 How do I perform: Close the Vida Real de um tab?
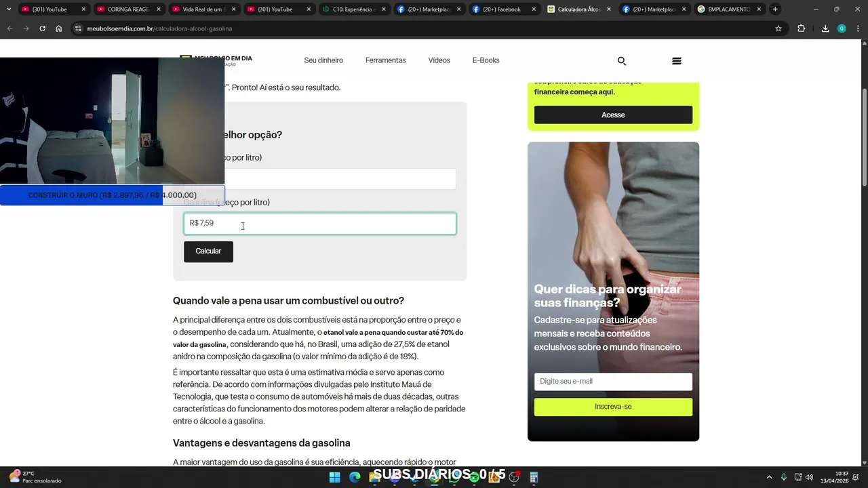point(233,9)
